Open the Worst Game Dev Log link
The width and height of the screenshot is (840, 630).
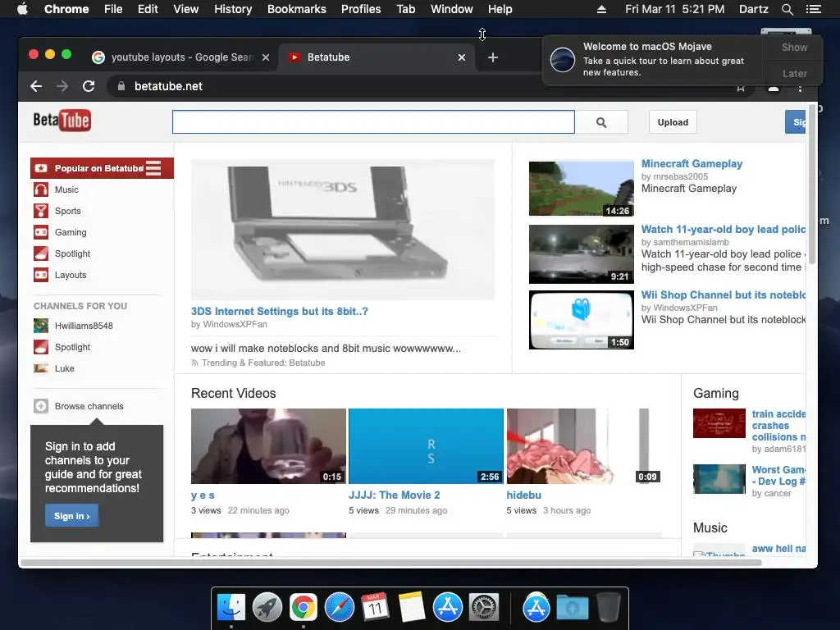(778, 475)
